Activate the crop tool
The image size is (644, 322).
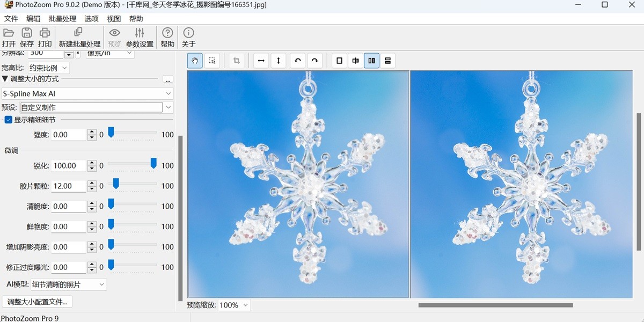[x=237, y=61]
